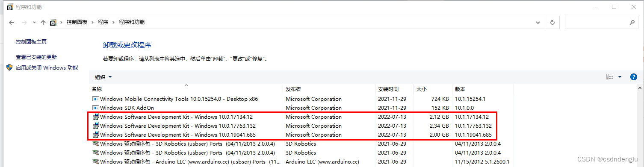The image size is (644, 167).
Task: Click size 724 KB cell
Action: (440, 99)
